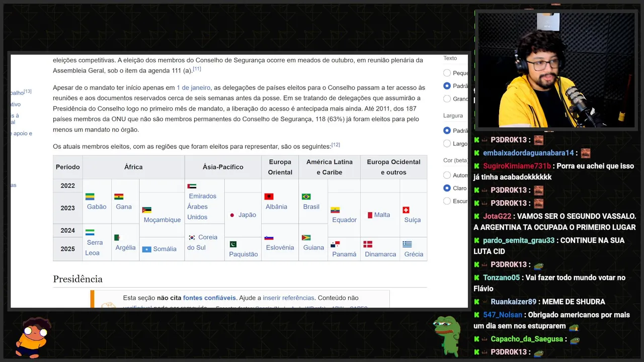Open the 'fontes confiáveis' link
The image size is (644, 362).
pos(209,298)
